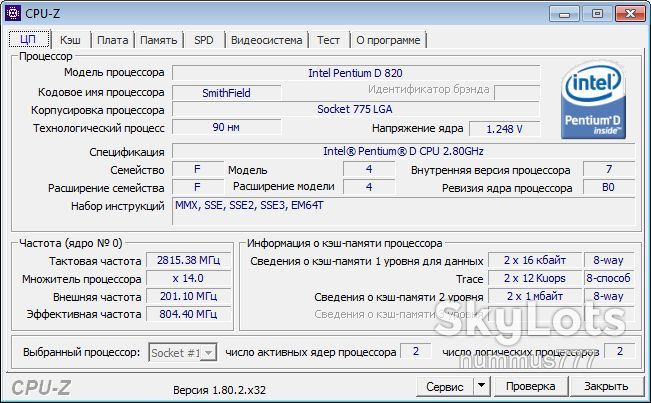Expand the Сервис button dropdown arrow
651x403 pixels.
482,386
